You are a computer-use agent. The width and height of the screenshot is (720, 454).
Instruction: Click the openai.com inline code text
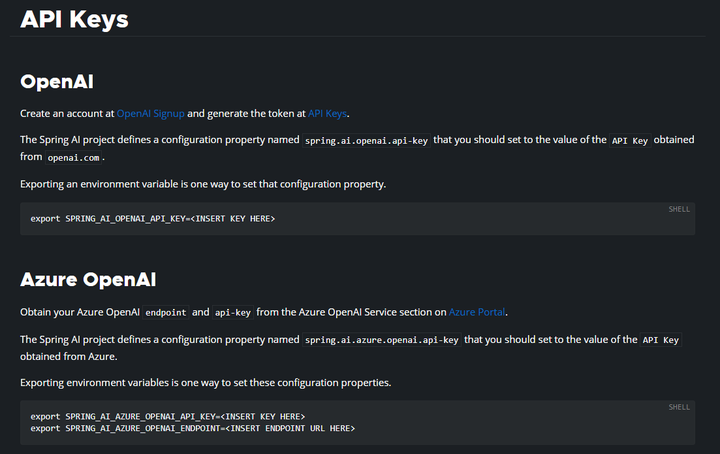75,158
